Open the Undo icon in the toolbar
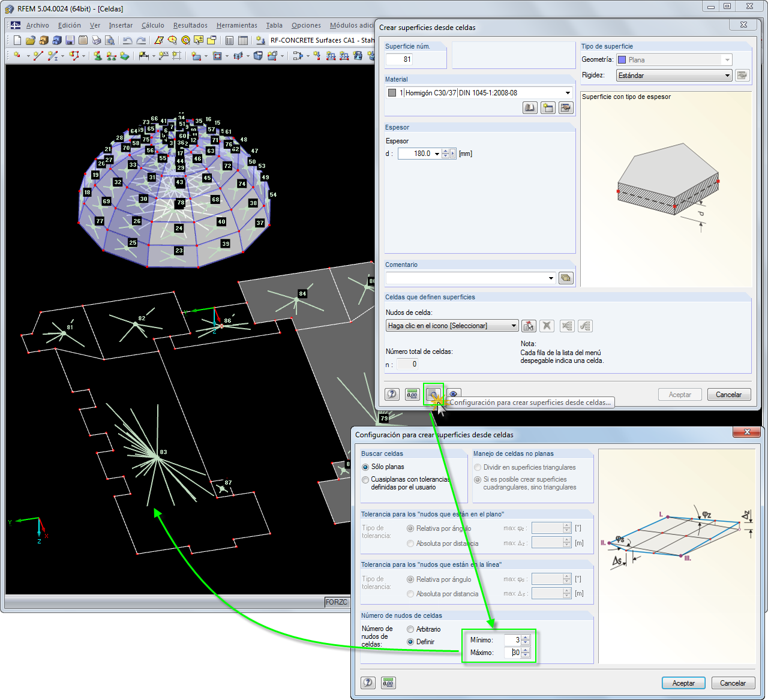The height and width of the screenshot is (700, 768). 127,40
